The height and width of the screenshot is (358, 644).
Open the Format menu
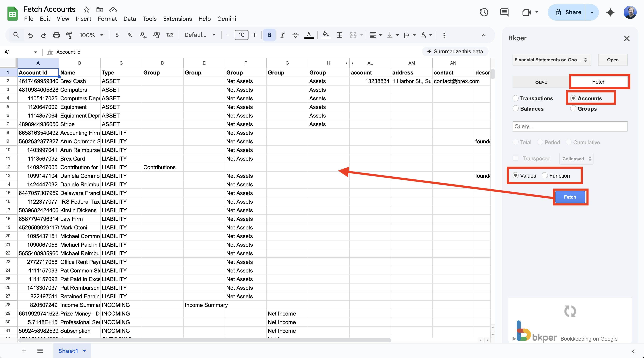(107, 19)
